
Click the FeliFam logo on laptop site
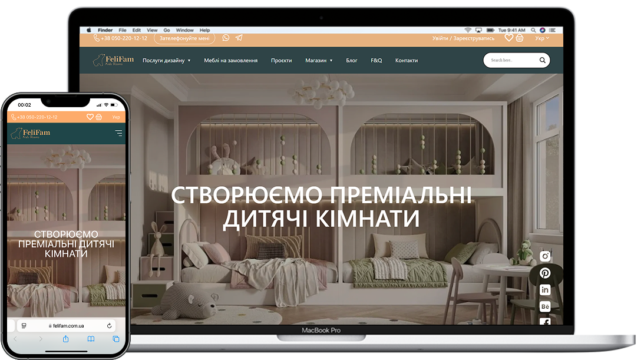(113, 60)
